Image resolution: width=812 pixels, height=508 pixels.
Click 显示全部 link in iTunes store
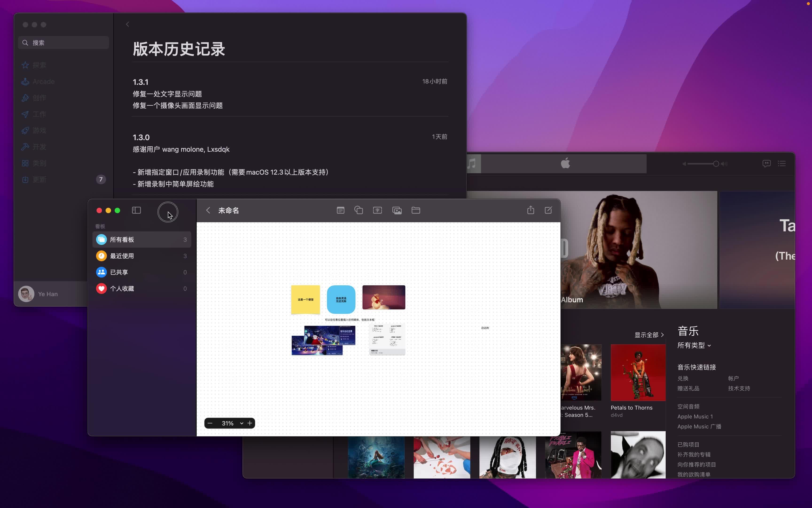(649, 335)
